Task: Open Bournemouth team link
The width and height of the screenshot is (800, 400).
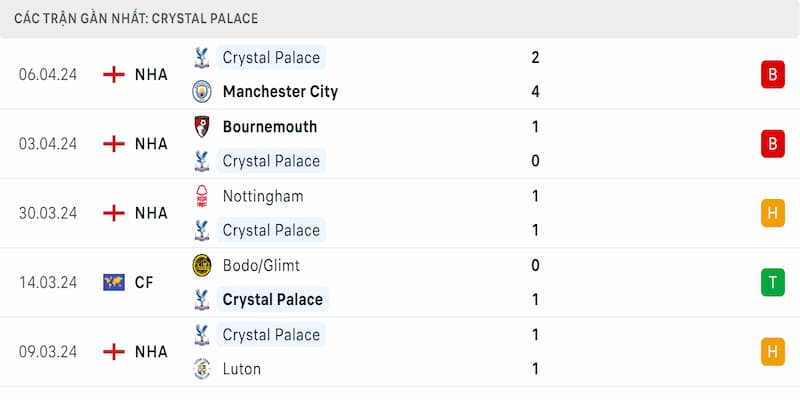Action: tap(270, 127)
